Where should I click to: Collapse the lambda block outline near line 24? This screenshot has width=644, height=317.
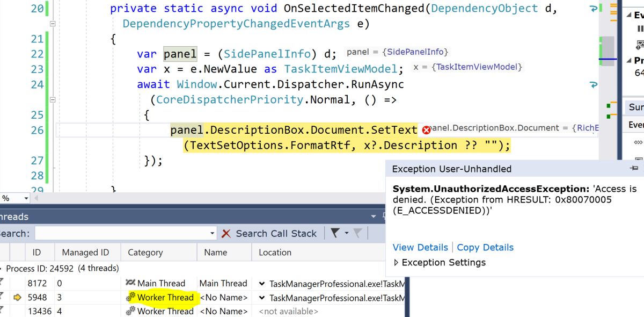(52, 99)
